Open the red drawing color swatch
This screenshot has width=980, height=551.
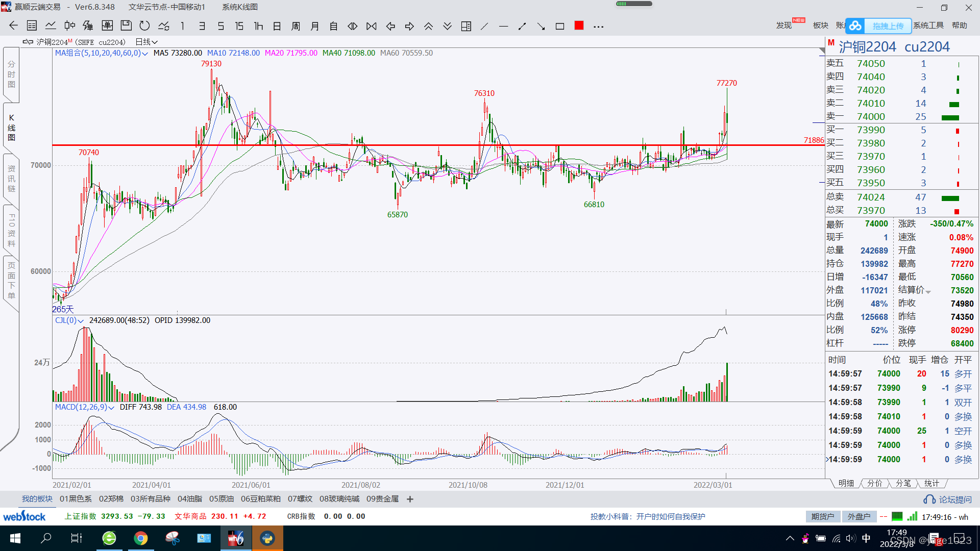pos(579,26)
